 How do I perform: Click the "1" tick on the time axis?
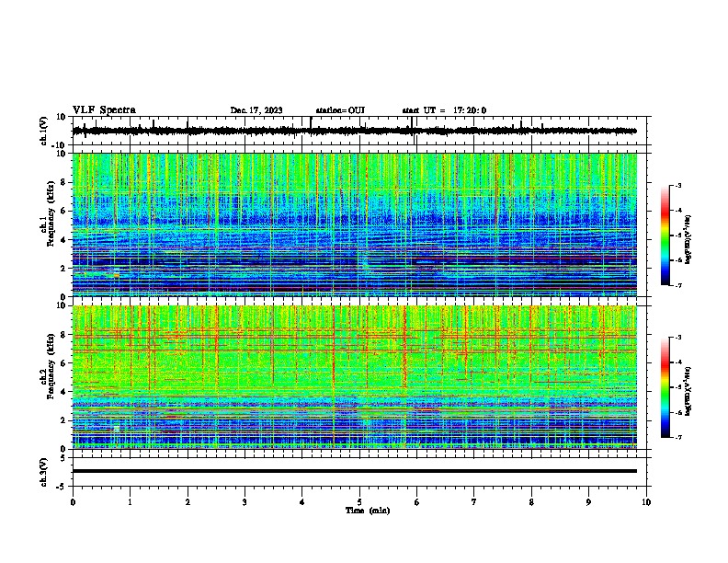[130, 502]
